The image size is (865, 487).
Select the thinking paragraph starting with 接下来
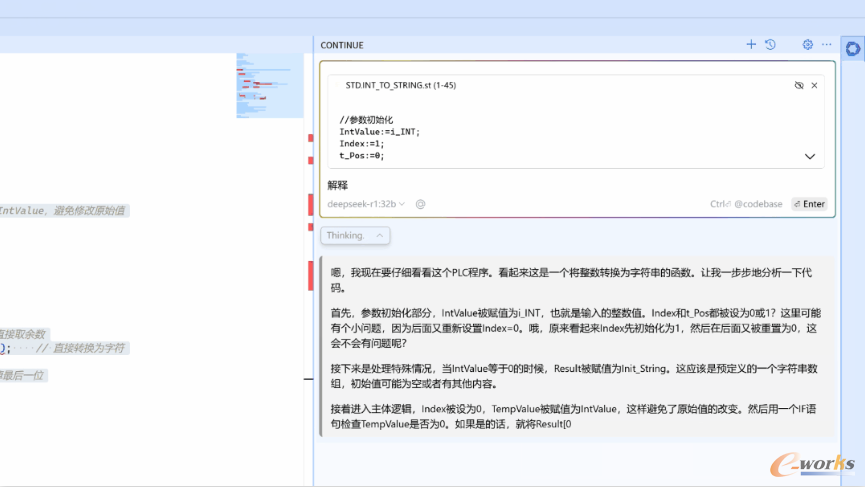(574, 376)
